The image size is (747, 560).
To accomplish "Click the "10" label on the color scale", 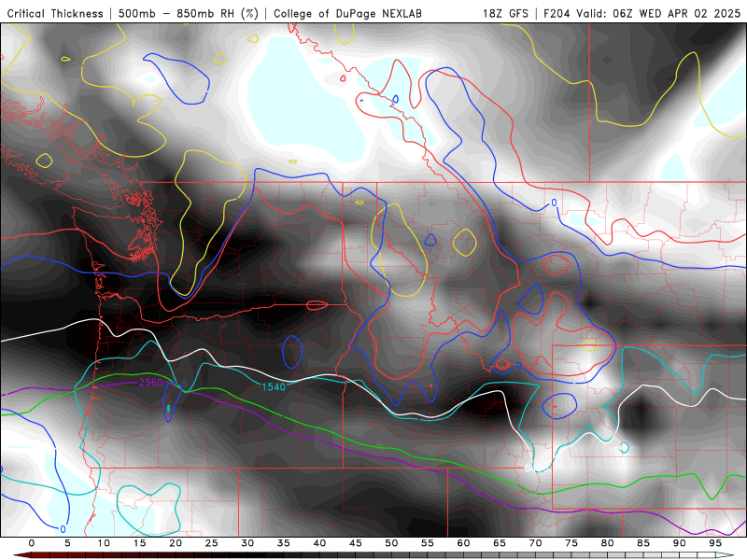I will [104, 543].
